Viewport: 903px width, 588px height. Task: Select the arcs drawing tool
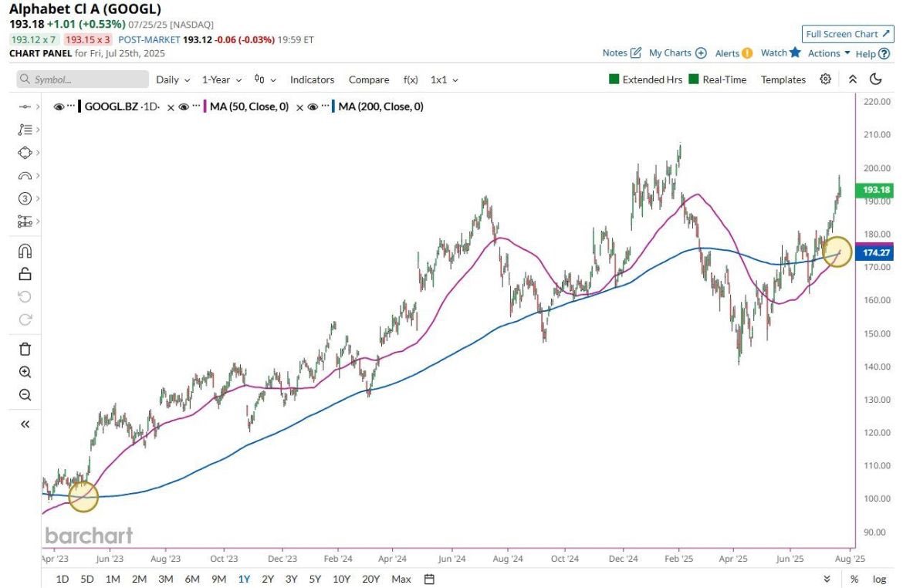tap(25, 176)
